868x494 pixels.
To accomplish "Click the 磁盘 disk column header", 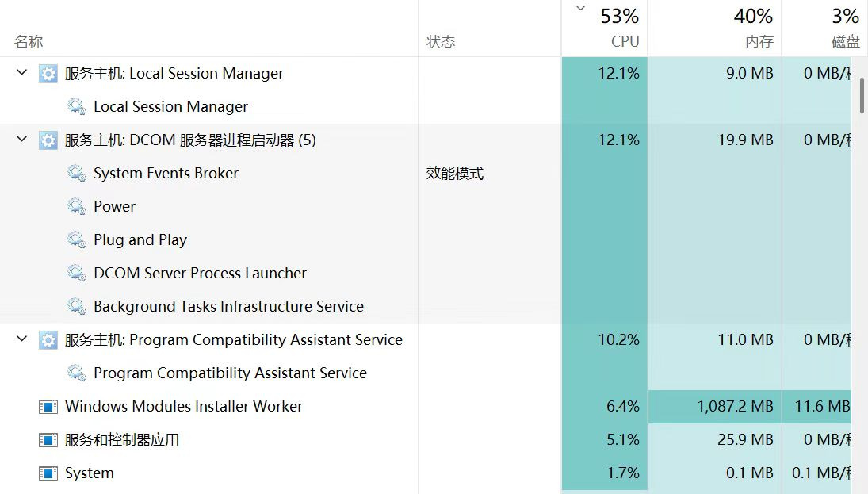I will point(845,41).
